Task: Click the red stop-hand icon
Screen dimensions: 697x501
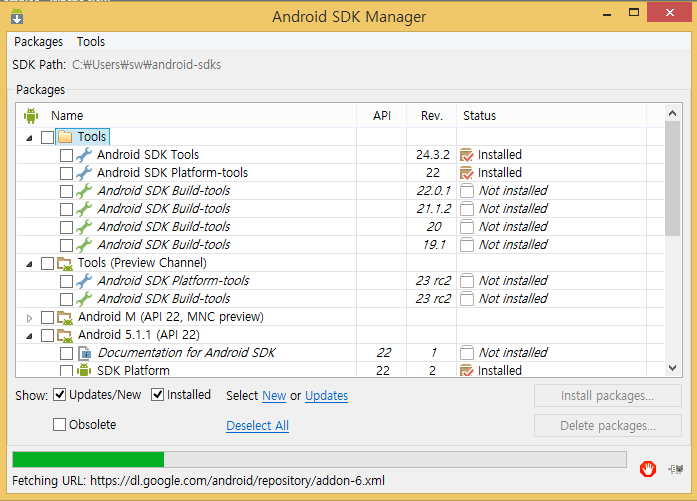Action: pyautogui.click(x=648, y=469)
